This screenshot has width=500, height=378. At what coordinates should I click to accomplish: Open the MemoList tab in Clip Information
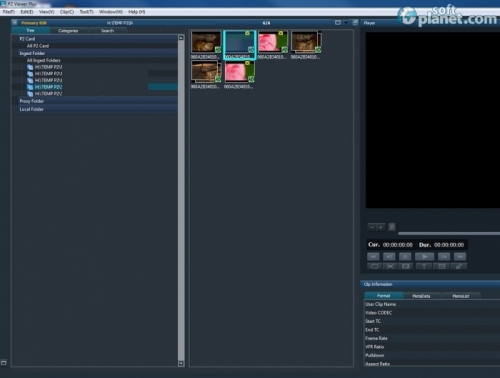click(461, 296)
